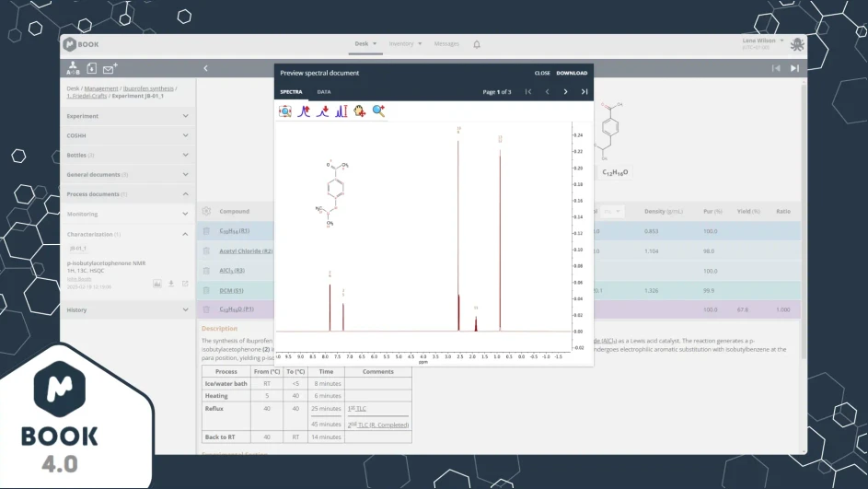Delete the Acetyl Chloride (R2) row
Image resolution: width=868 pixels, height=489 pixels.
(206, 250)
